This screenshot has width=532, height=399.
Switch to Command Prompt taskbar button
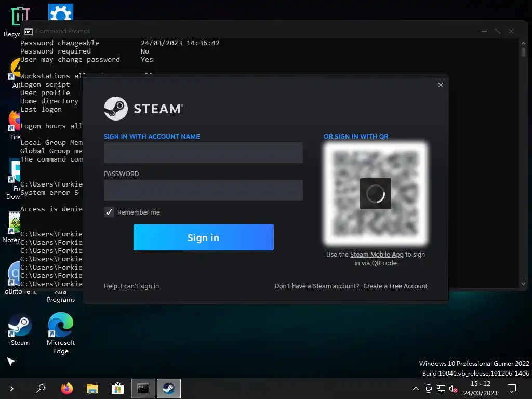click(x=143, y=389)
